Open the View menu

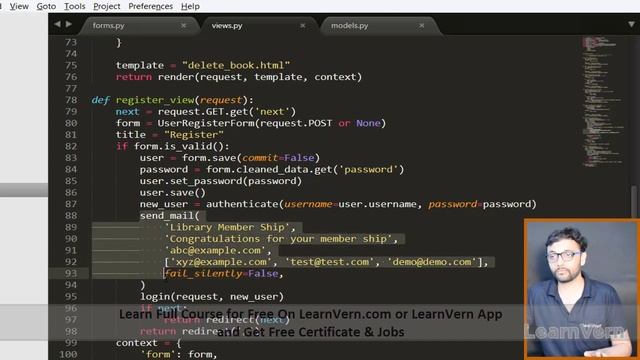pyautogui.click(x=19, y=6)
